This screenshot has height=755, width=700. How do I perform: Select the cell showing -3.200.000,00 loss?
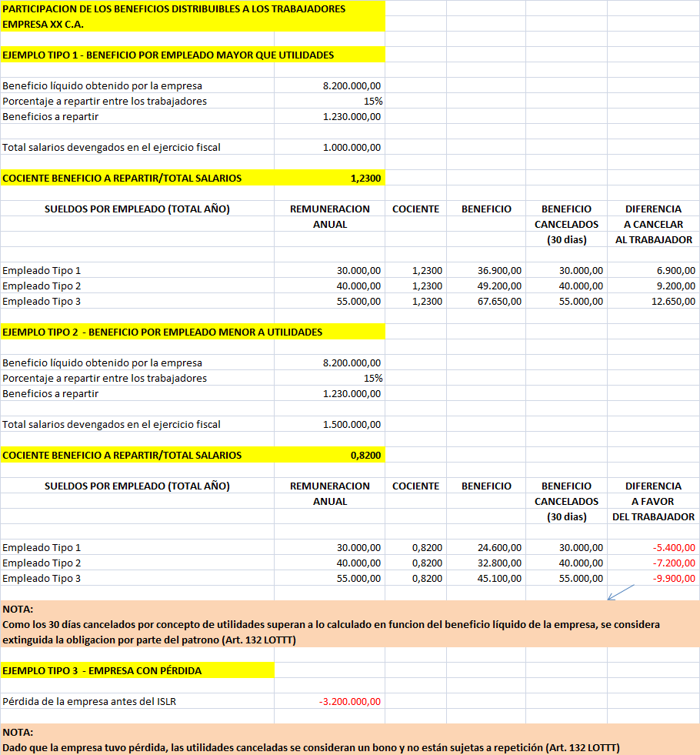tap(329, 702)
